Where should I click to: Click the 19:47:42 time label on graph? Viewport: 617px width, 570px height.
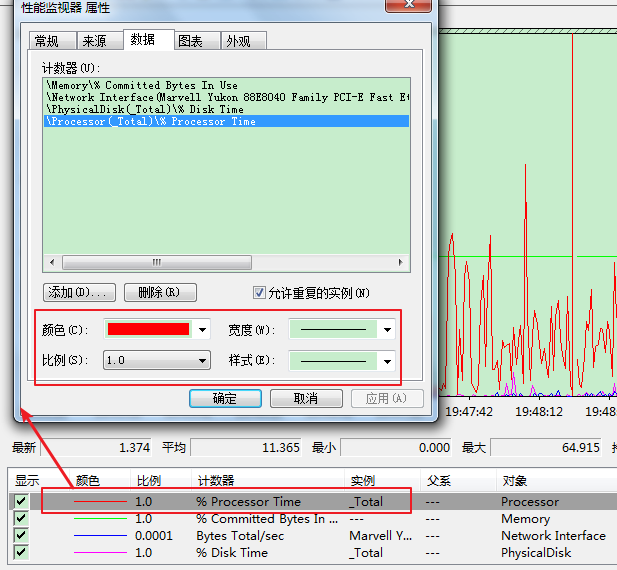tap(469, 411)
